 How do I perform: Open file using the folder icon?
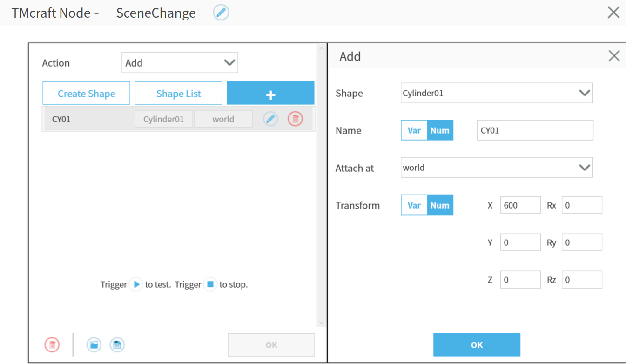94,345
